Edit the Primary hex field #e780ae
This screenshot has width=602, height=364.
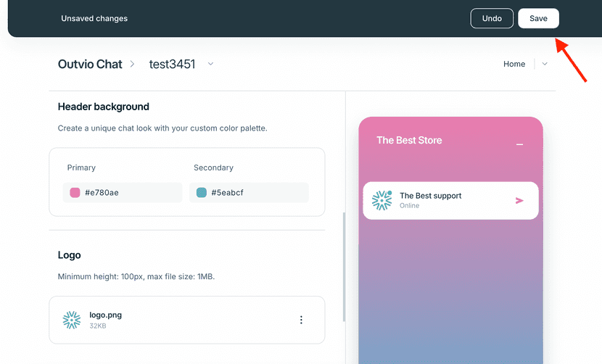pos(123,192)
